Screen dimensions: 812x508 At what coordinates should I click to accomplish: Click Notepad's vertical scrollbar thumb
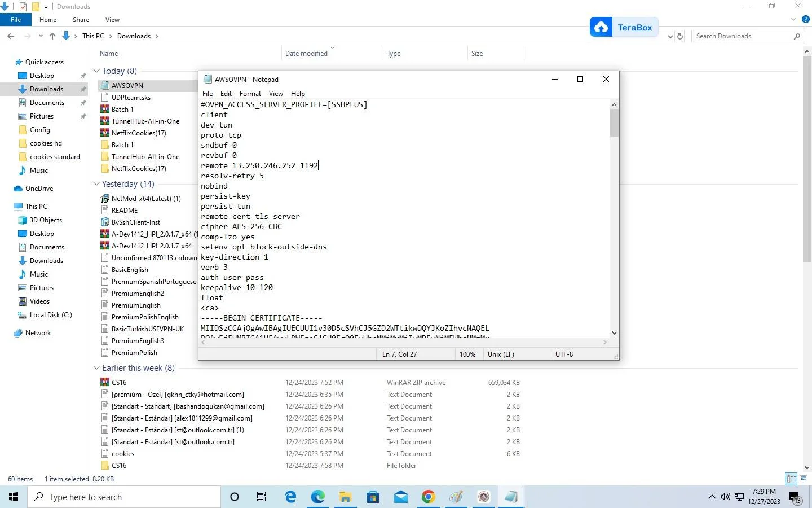point(614,123)
